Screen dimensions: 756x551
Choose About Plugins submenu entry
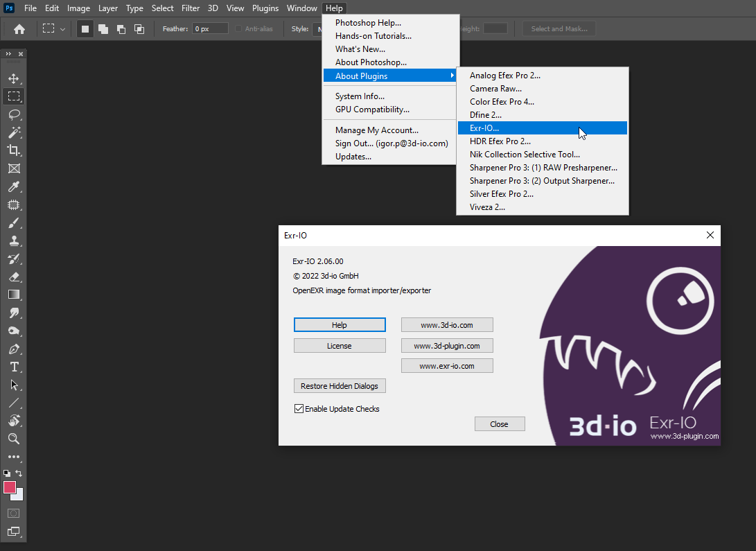point(389,76)
